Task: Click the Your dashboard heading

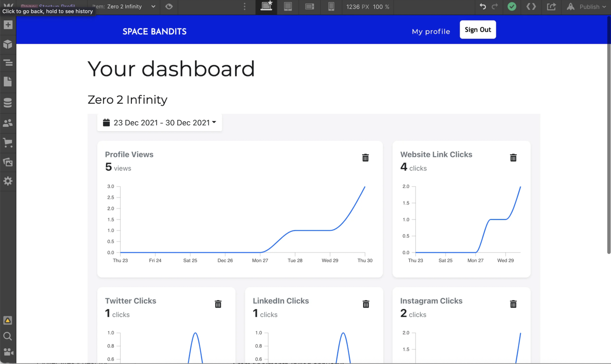Action: coord(171,69)
